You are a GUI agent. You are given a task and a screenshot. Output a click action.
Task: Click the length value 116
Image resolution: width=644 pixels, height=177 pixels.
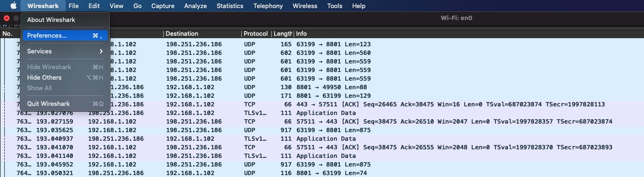pyautogui.click(x=286, y=173)
